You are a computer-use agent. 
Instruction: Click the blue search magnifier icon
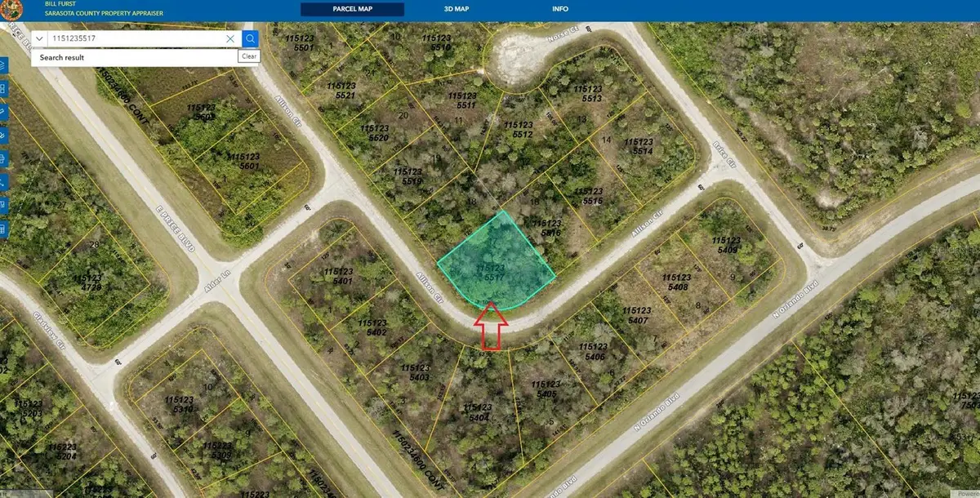[249, 38]
